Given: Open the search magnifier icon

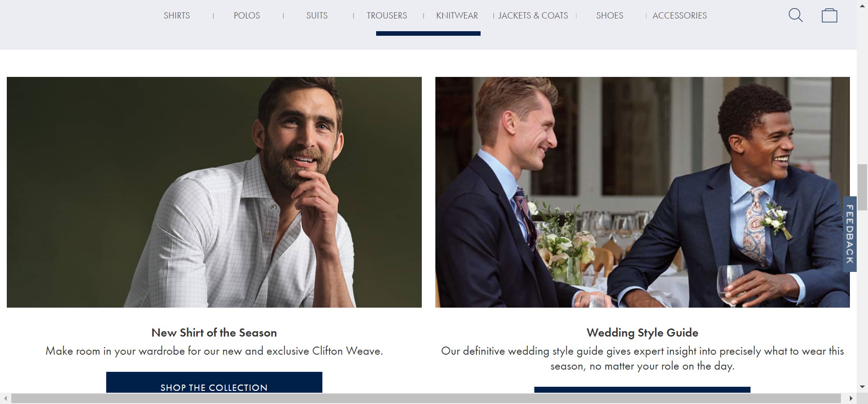Looking at the screenshot, I should click(x=795, y=15).
